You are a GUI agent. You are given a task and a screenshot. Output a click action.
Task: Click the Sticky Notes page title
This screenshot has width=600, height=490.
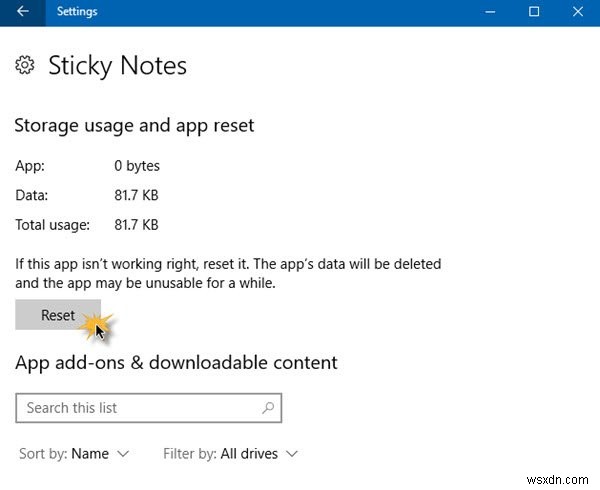pos(117,66)
